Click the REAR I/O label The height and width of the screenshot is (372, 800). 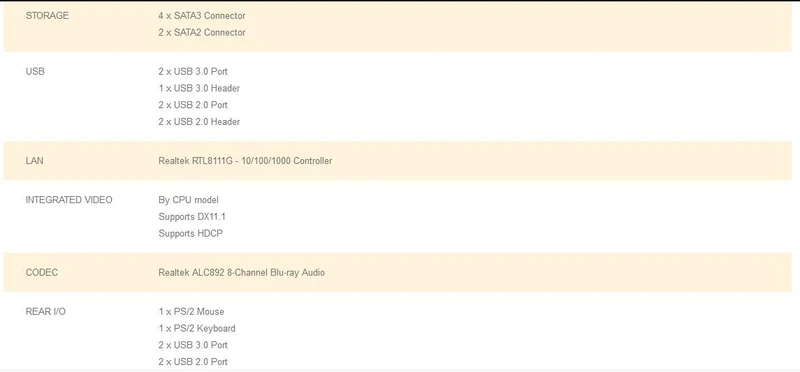tap(45, 312)
